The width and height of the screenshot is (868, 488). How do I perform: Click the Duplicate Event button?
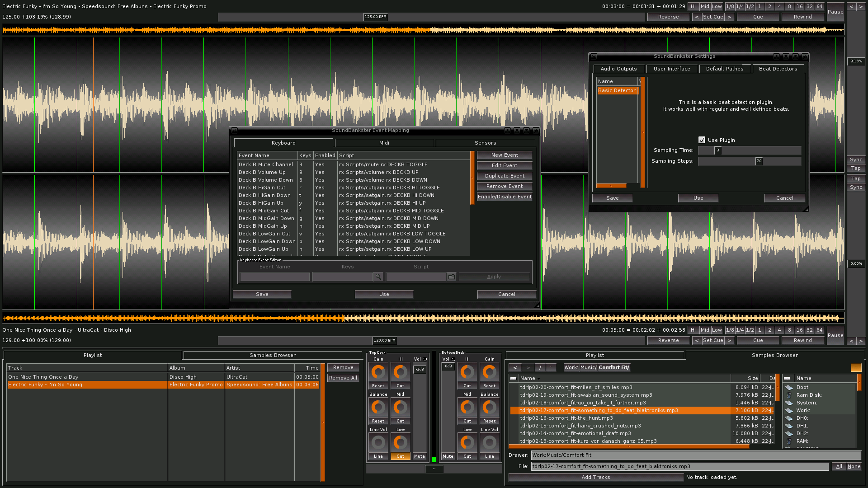coord(505,176)
